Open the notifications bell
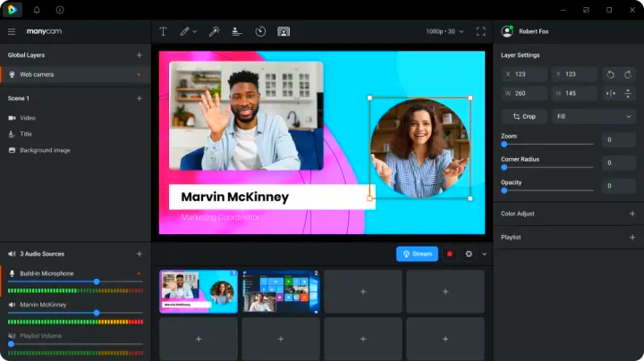The height and width of the screenshot is (361, 644). coord(37,10)
